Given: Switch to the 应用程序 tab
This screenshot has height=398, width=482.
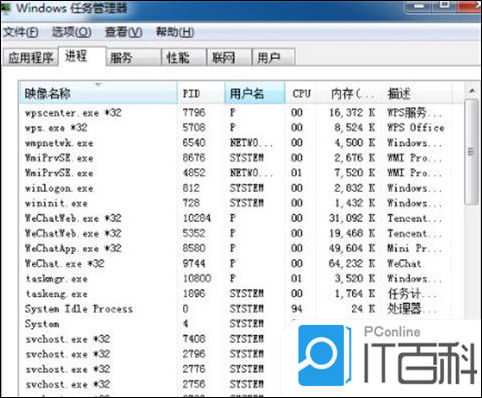Looking at the screenshot, I should tap(31, 58).
